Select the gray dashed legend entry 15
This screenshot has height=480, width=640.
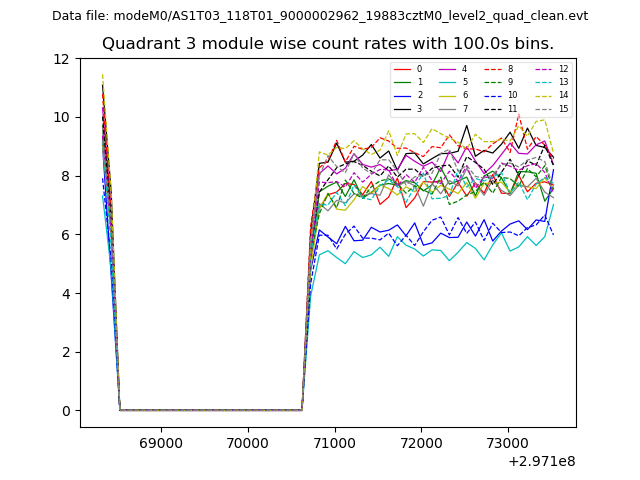(x=551, y=108)
